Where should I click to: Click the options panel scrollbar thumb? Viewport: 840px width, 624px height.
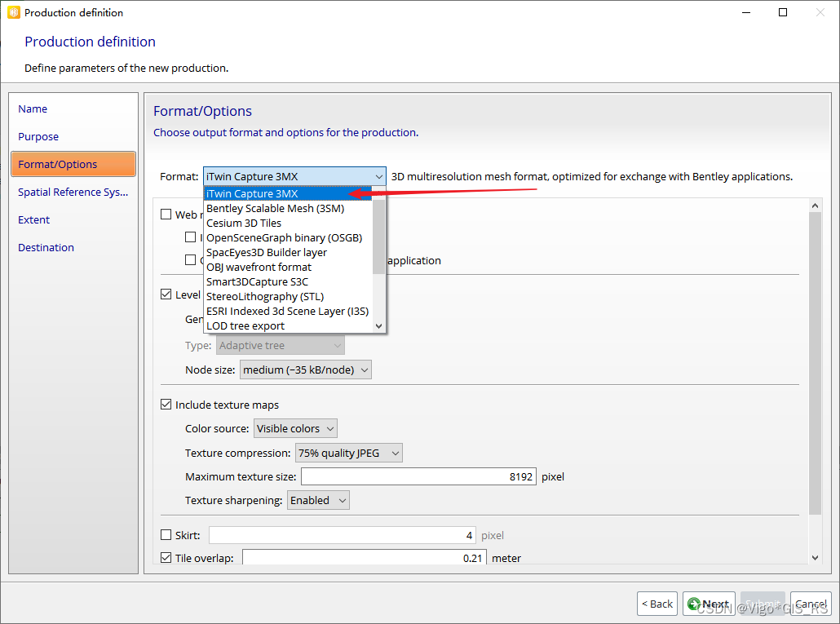click(x=815, y=364)
